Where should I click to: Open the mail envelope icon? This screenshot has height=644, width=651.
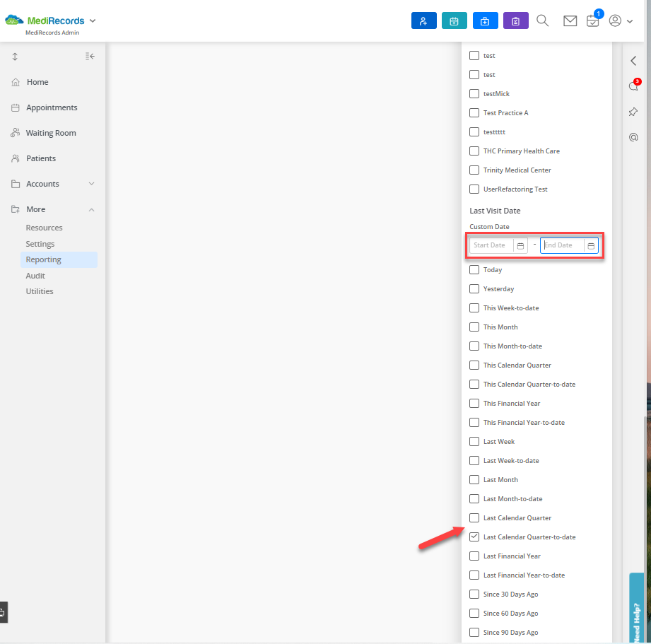(570, 21)
